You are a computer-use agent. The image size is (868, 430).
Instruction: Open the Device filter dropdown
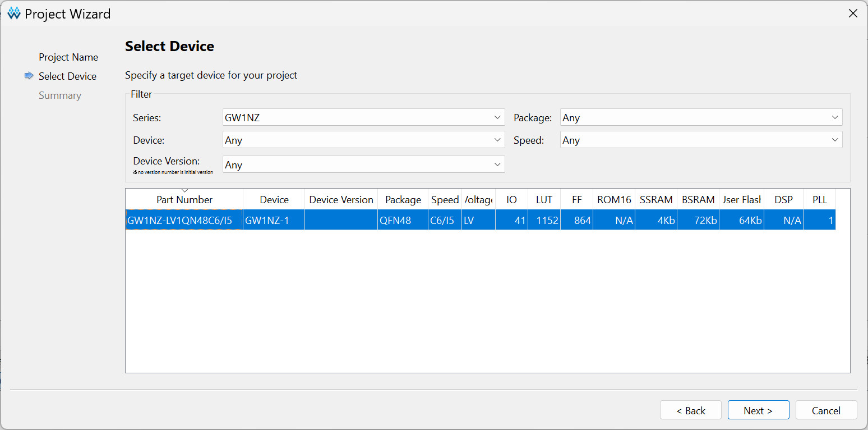pos(364,140)
